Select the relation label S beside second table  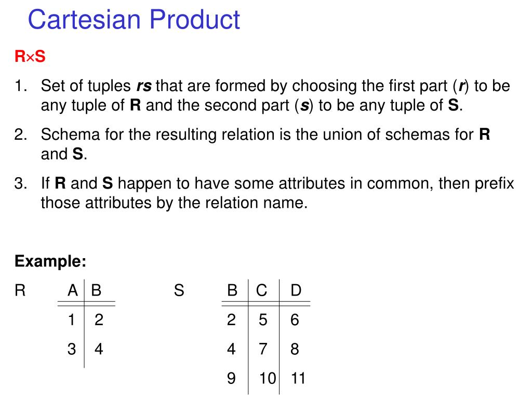[179, 290]
